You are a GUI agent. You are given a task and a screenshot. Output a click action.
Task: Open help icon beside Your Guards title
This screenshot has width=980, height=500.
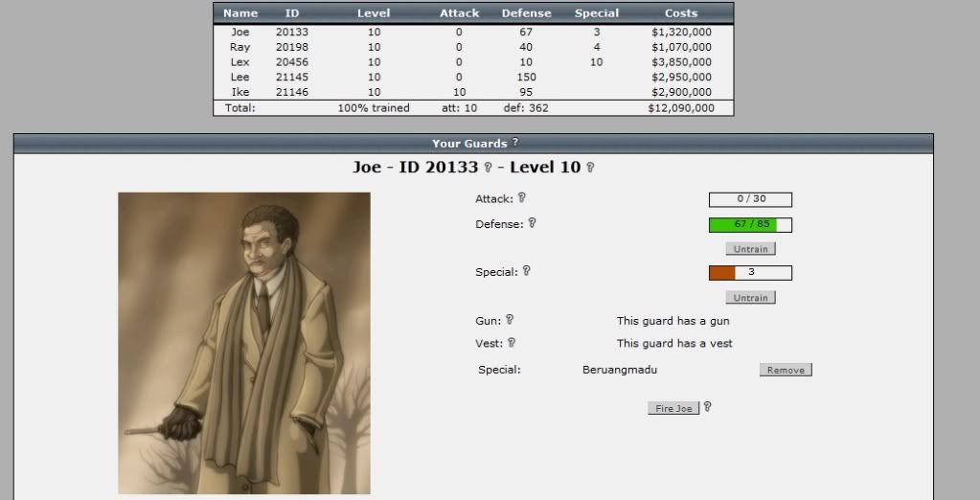[515, 142]
